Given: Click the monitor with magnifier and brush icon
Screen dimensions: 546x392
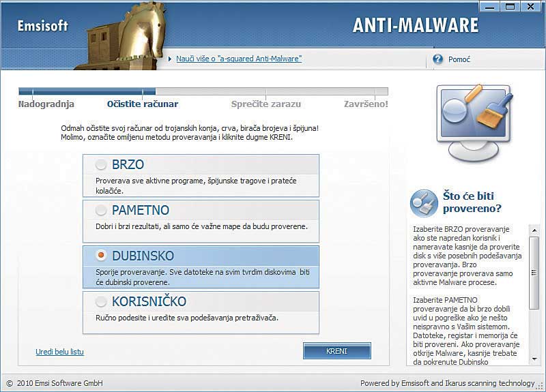Looking at the screenshot, I should click(x=474, y=123).
